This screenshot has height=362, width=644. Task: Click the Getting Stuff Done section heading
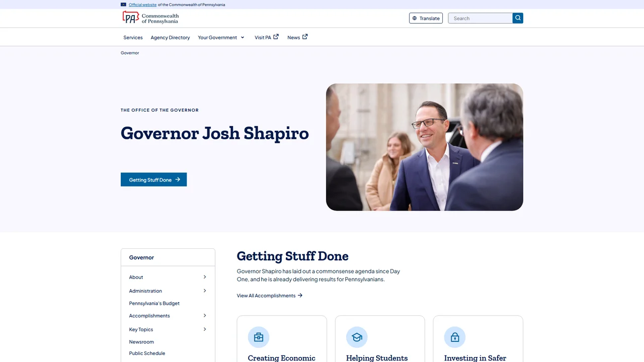tap(293, 256)
